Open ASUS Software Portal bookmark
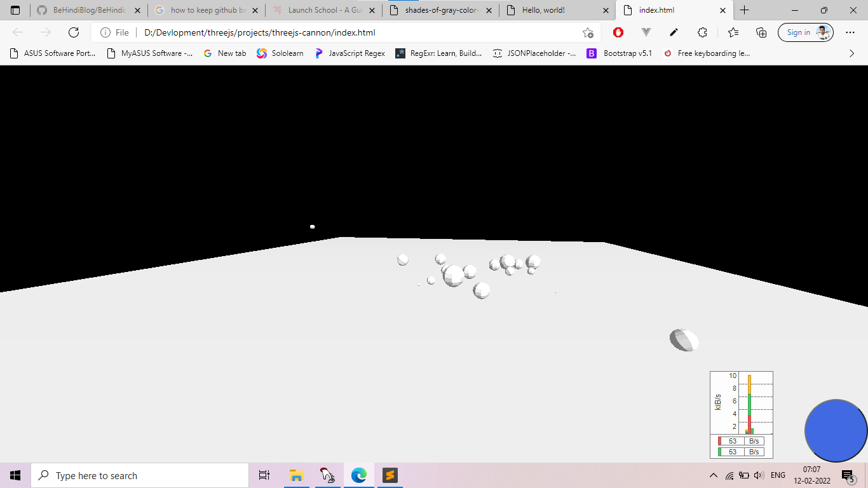The width and height of the screenshot is (868, 488). click(x=53, y=53)
